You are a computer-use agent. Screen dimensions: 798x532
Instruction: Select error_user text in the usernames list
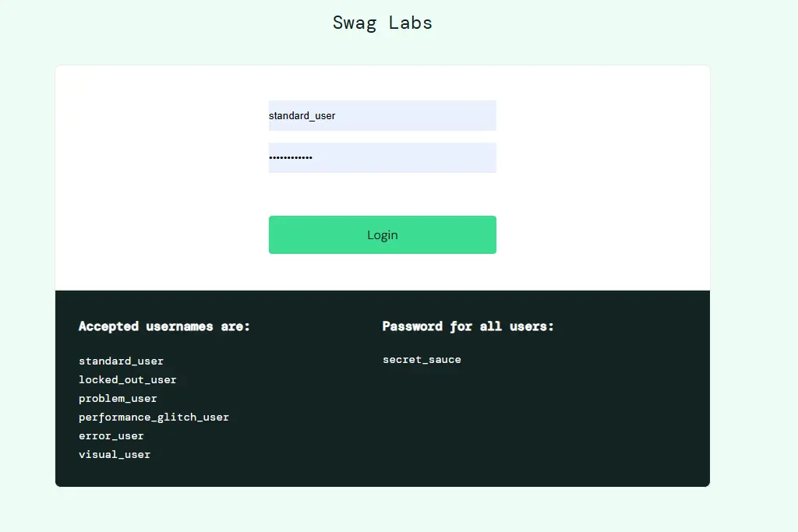(x=111, y=436)
